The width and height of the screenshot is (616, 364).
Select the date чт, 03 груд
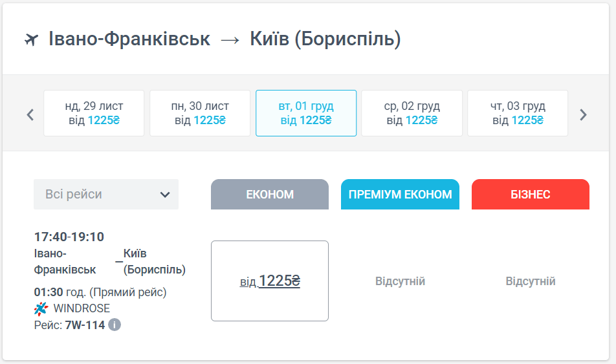click(518, 113)
